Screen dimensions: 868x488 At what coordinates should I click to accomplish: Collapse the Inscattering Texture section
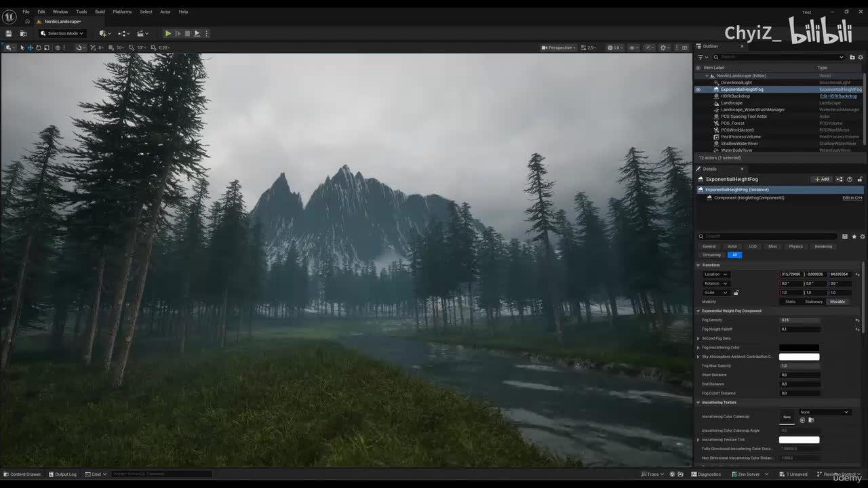pos(698,403)
